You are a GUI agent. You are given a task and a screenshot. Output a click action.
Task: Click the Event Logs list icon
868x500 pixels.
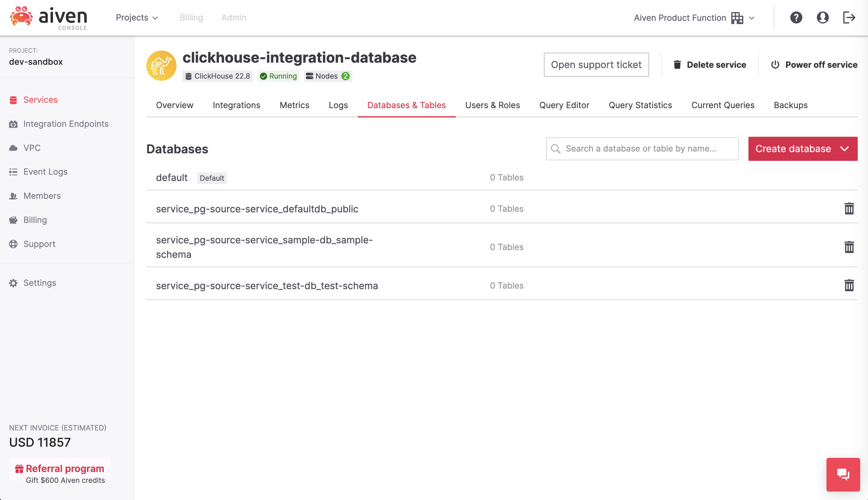[13, 172]
